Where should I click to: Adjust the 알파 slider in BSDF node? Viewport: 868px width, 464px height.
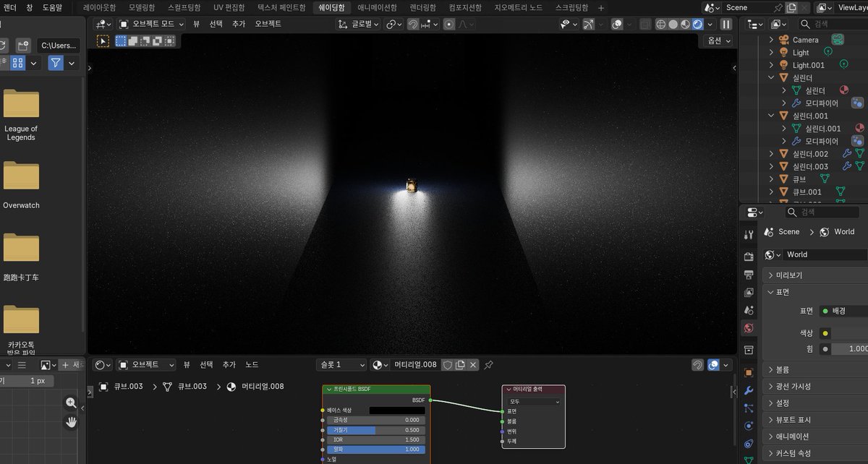coord(375,449)
